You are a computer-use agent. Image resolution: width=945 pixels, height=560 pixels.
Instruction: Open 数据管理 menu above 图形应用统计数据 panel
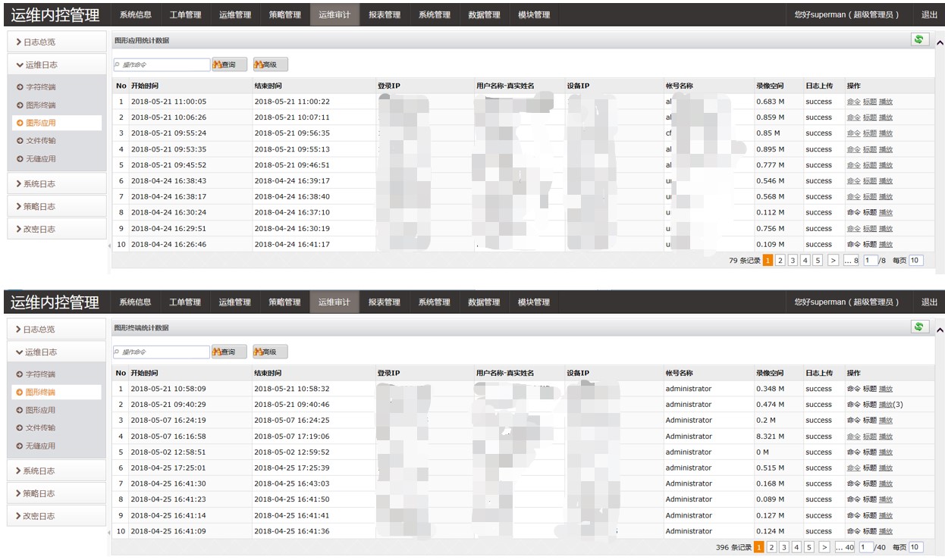coord(484,14)
